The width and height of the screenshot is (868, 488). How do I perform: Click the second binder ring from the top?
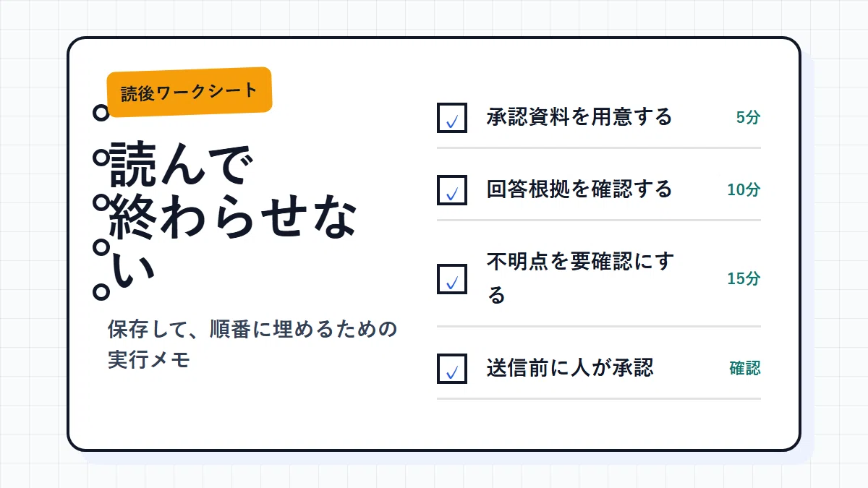coord(101,157)
